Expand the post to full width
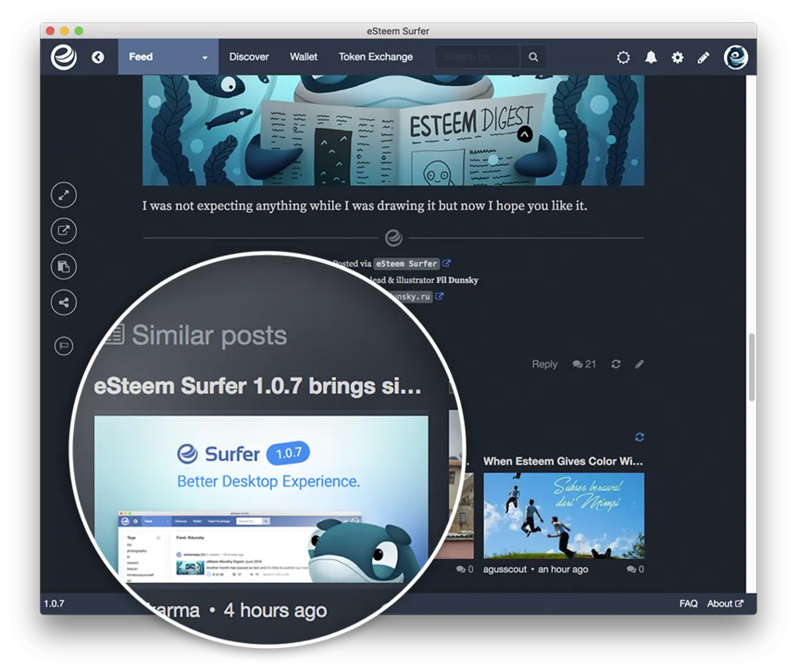 pyautogui.click(x=64, y=195)
